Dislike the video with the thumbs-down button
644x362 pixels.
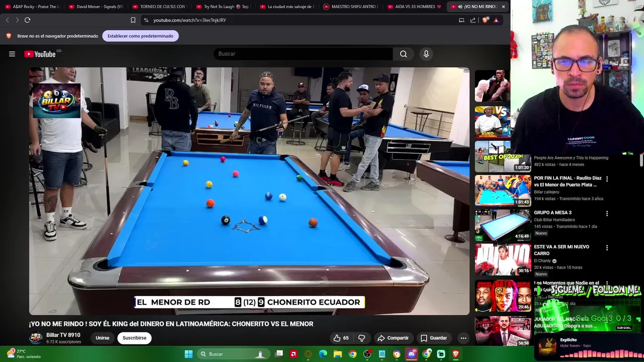[x=361, y=338]
